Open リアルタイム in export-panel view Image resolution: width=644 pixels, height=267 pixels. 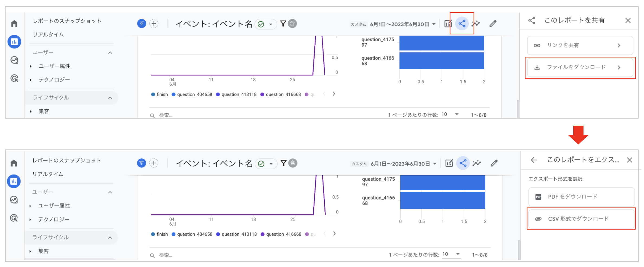pyautogui.click(x=48, y=174)
